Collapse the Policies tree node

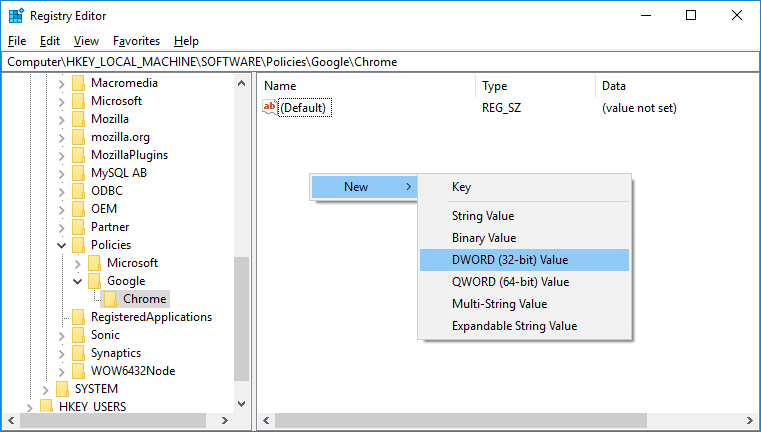click(x=62, y=245)
